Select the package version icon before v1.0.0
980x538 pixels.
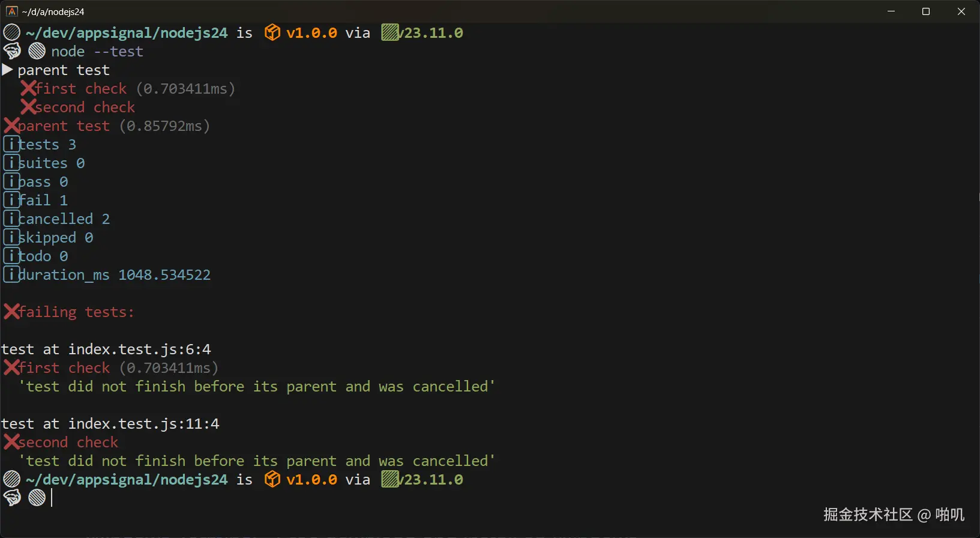pyautogui.click(x=272, y=32)
